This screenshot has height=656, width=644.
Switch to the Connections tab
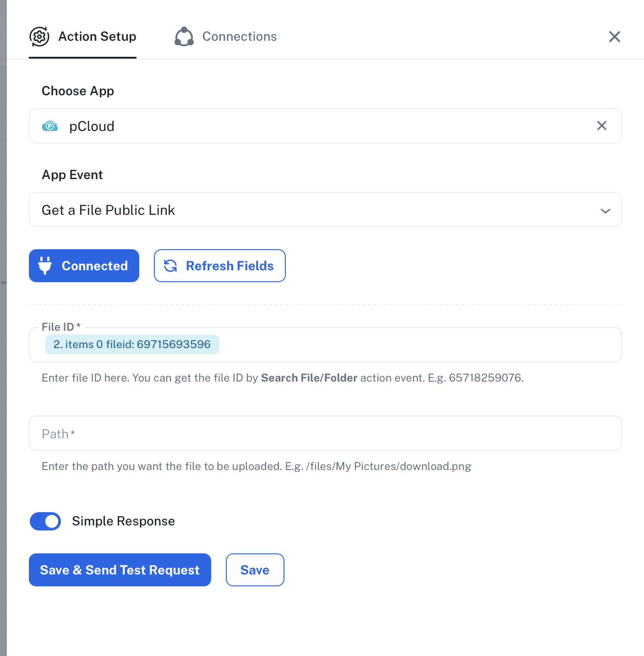point(239,37)
